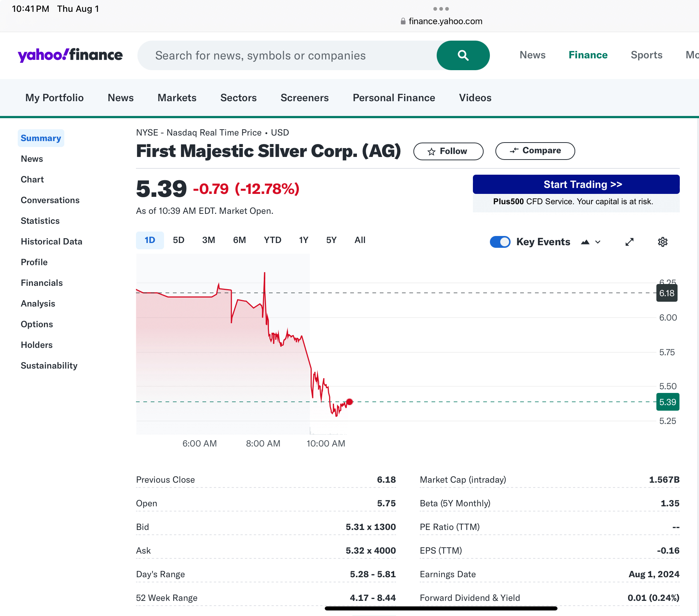Click the Yahoo Finance logo

click(x=70, y=55)
